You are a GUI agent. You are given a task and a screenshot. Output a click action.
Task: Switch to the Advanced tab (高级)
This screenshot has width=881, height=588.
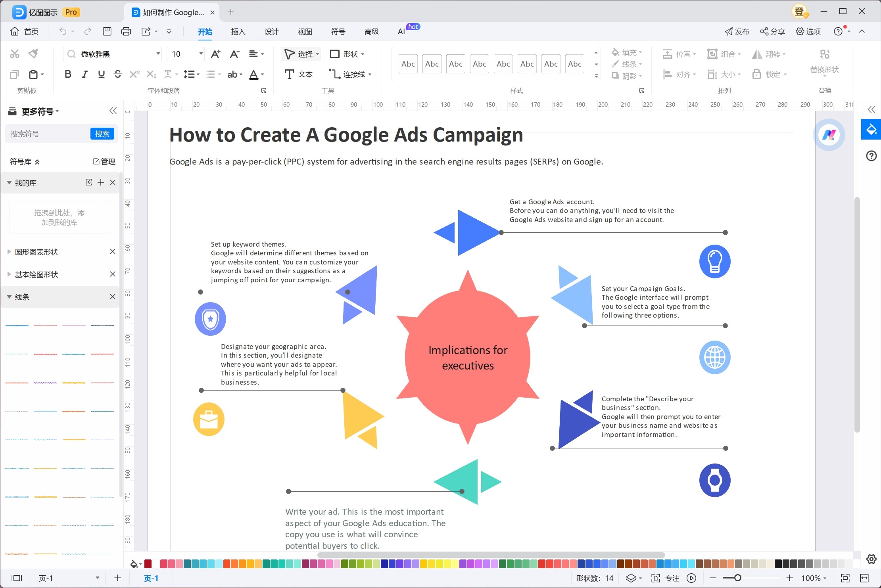(x=371, y=32)
